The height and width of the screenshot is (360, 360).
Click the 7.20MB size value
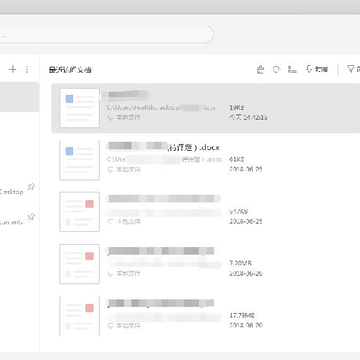tap(240, 263)
